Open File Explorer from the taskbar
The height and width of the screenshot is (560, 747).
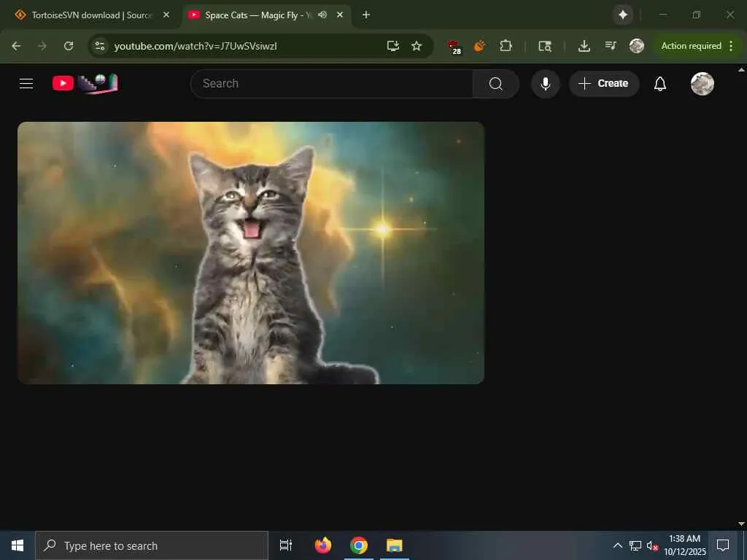click(x=395, y=545)
